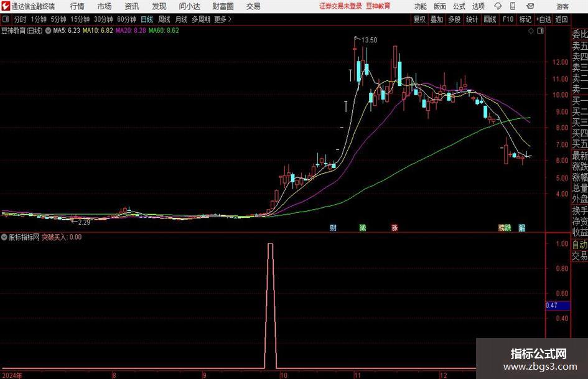Click the diamond marker icon above chart
The image size is (588, 379).
tap(531, 31)
